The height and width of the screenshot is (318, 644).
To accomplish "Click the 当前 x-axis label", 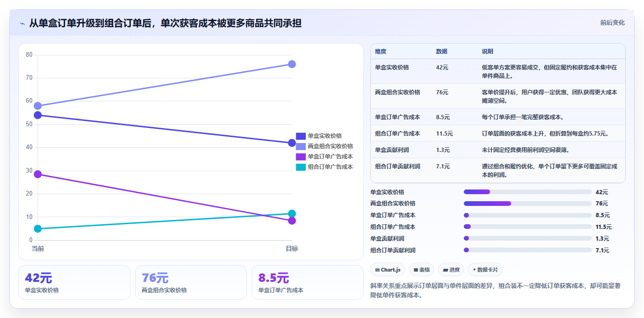I will (38, 249).
